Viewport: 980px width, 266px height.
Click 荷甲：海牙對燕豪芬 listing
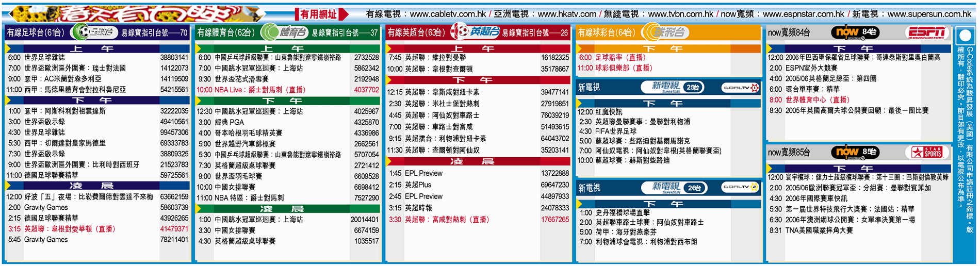(x=626, y=232)
